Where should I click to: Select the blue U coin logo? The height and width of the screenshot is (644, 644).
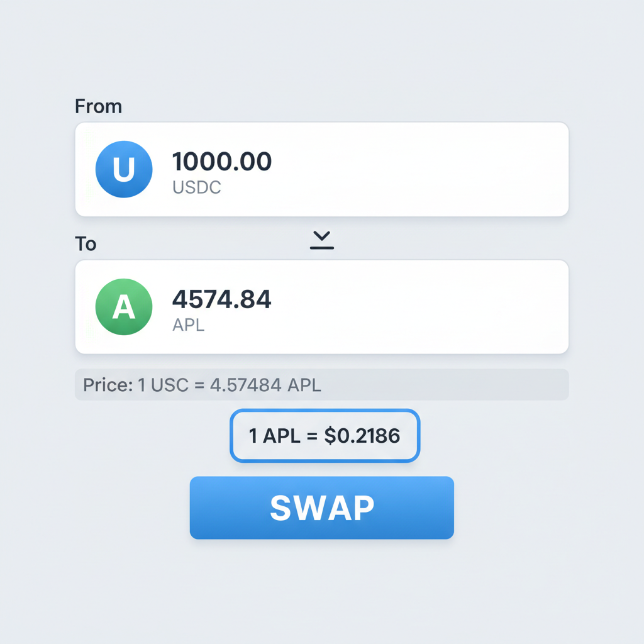(x=123, y=169)
